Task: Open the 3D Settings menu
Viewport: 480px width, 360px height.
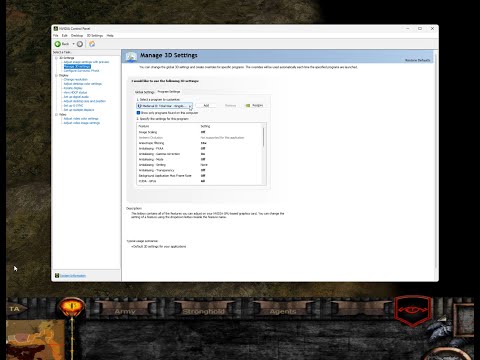Action: pyautogui.click(x=95, y=36)
